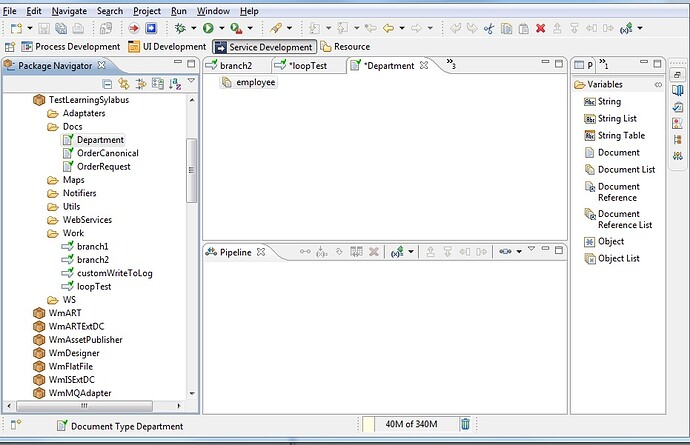
Task: Open the Debug dropdown arrow
Action: (x=194, y=28)
